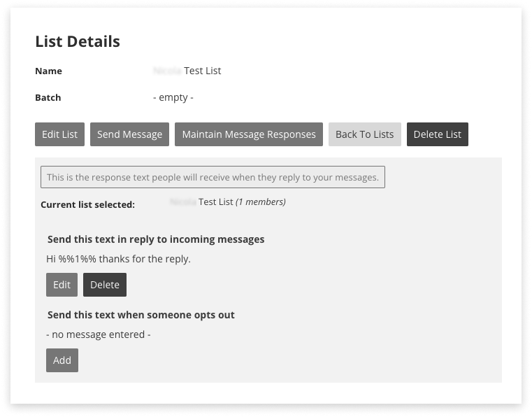Delete the incoming messages reply text
Screen dimensions: 532x417
105,285
